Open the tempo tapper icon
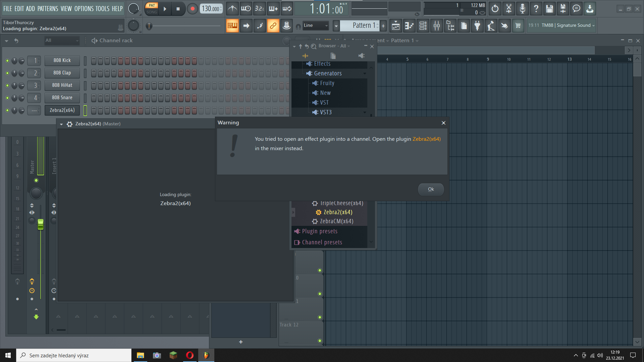This screenshot has height=362, width=644. tap(491, 25)
